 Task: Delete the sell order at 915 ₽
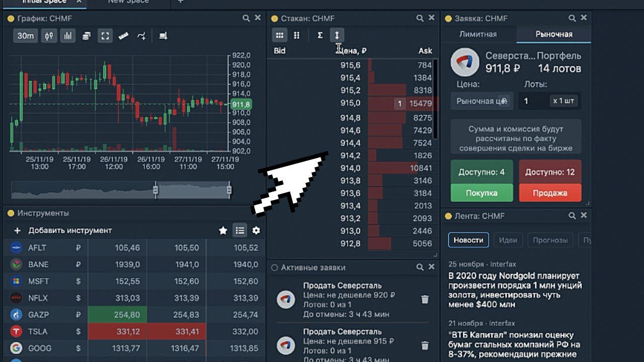click(425, 345)
